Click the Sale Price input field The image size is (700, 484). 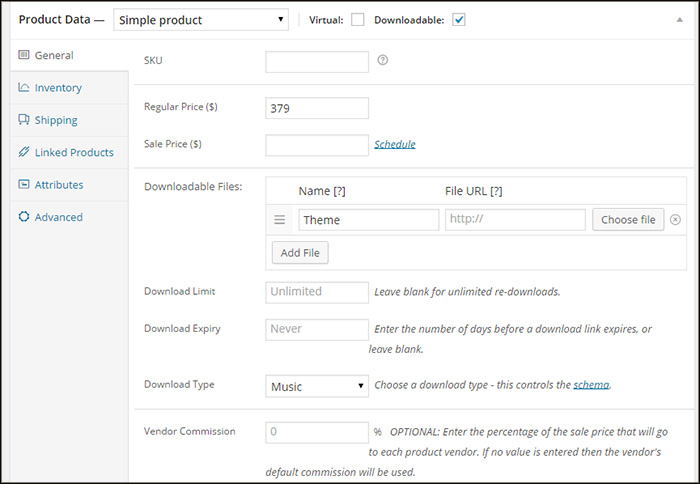point(317,145)
